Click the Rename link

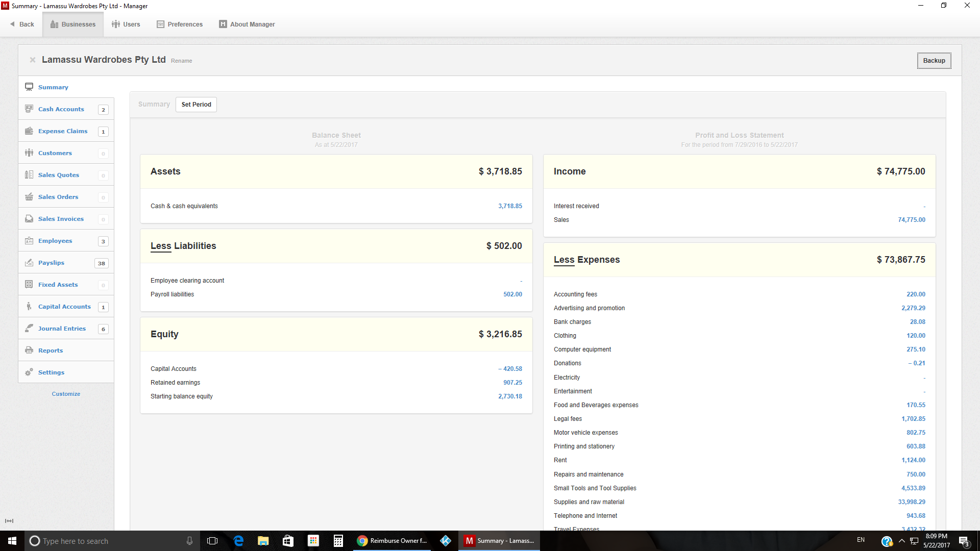182,61
